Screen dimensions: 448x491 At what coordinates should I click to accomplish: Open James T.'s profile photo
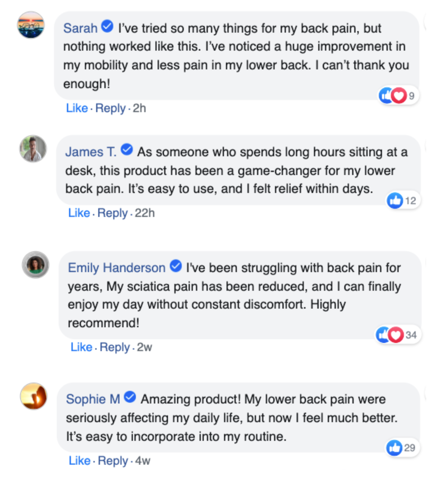[33, 149]
